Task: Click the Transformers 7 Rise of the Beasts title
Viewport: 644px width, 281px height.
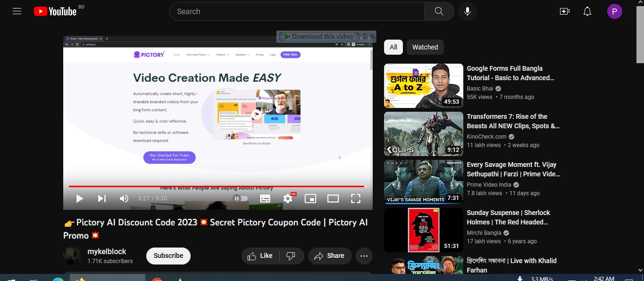Action: 513,121
